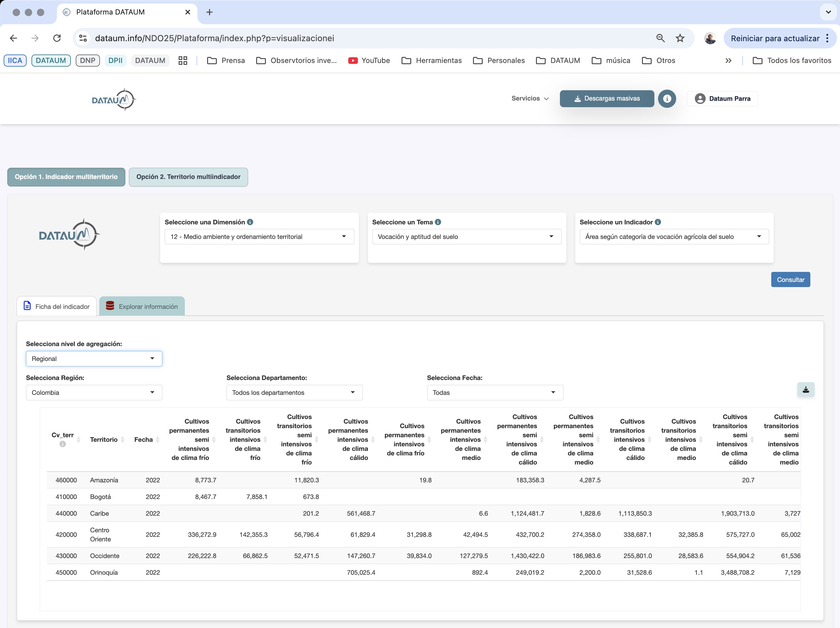The height and width of the screenshot is (628, 840).
Task: Click the table download icon button
Action: point(805,390)
